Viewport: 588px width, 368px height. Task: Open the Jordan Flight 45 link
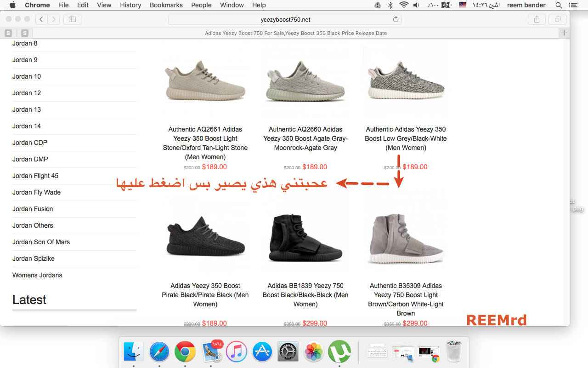[35, 176]
